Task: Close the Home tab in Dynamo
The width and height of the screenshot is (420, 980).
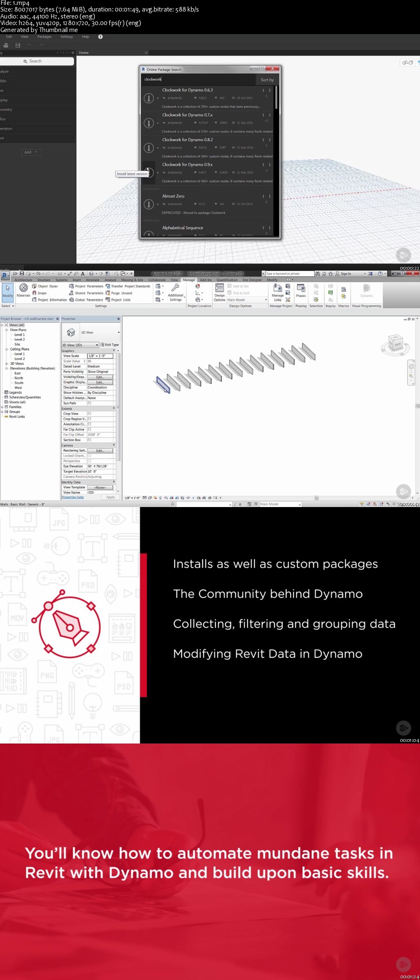Action: [x=146, y=53]
